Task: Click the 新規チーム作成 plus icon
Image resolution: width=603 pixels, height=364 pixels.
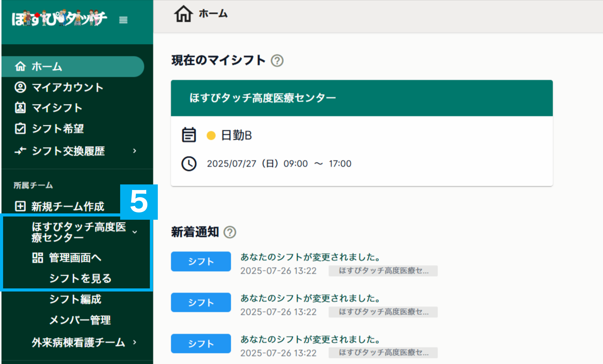Action: tap(21, 206)
